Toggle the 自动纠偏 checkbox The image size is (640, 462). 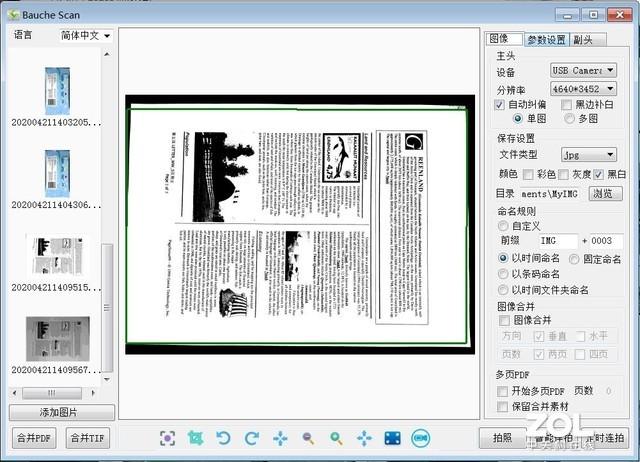pos(499,105)
